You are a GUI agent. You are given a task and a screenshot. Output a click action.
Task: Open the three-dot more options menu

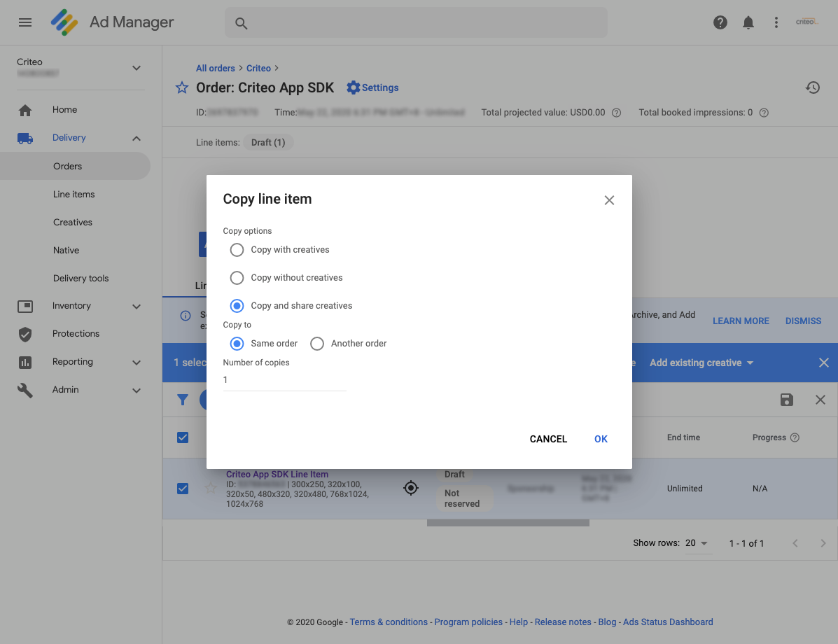[776, 22]
